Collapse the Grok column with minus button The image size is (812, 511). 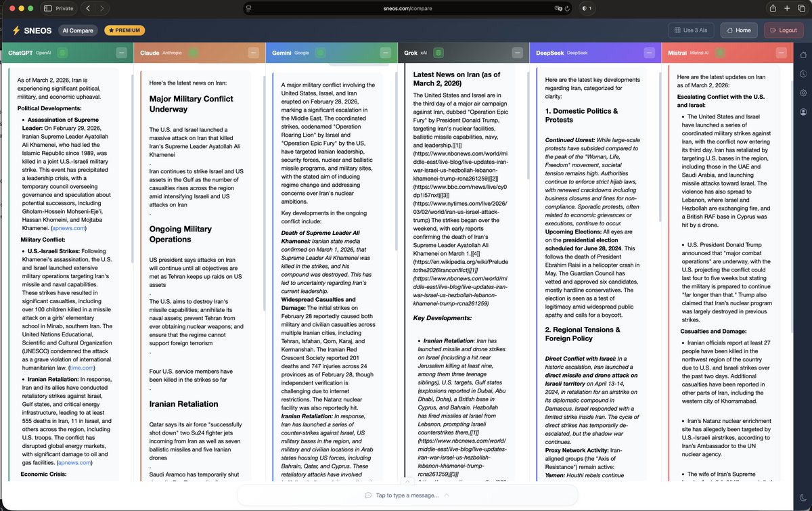[x=517, y=52]
